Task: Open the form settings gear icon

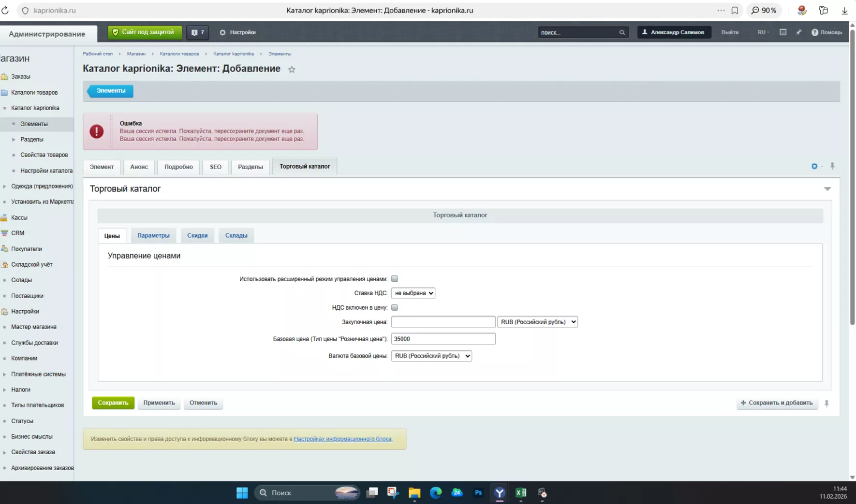Action: [814, 166]
